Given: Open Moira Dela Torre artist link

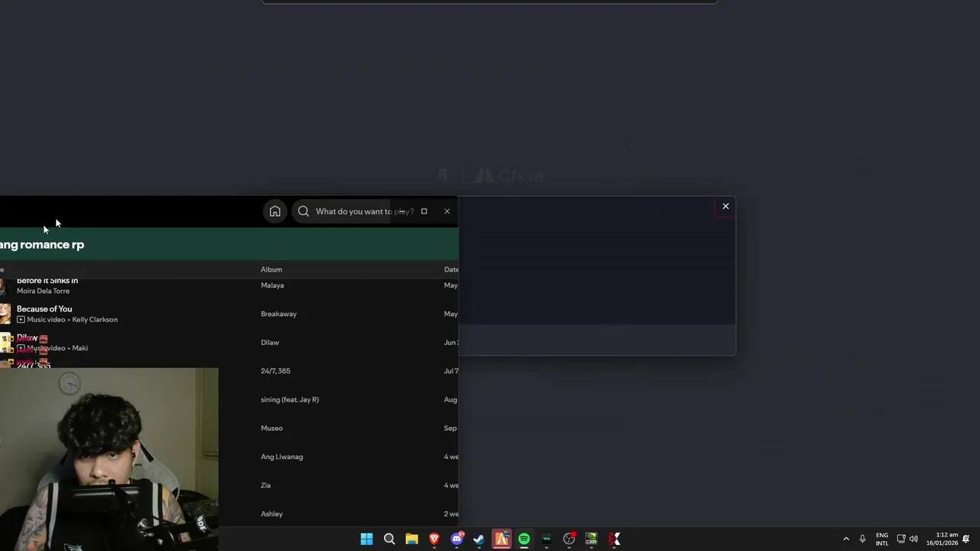Looking at the screenshot, I should [x=43, y=291].
